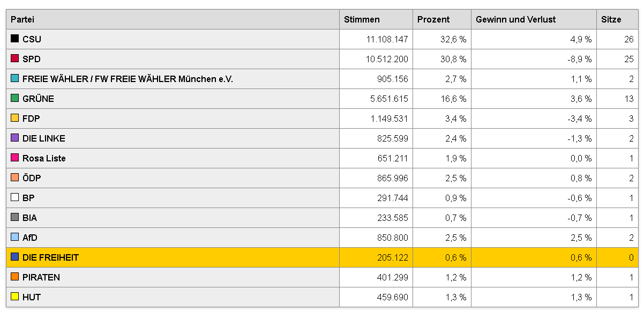Click the FREIE WÄHLER München party name
Viewport: 644px width, 318px height.
click(128, 79)
